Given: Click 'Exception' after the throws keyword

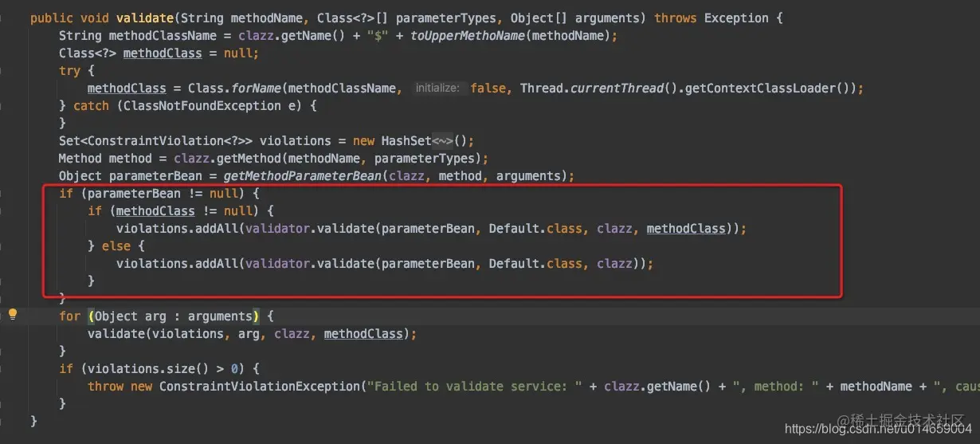Looking at the screenshot, I should (x=737, y=18).
